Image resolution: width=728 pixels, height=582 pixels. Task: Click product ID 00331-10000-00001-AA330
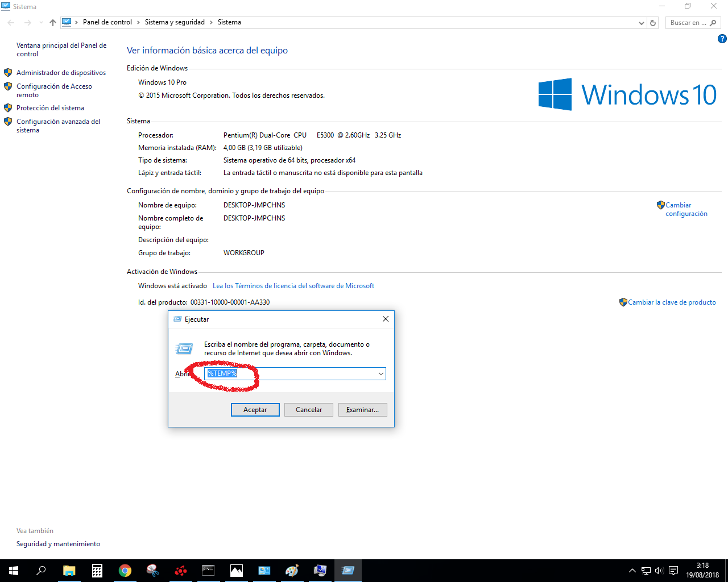coord(230,302)
